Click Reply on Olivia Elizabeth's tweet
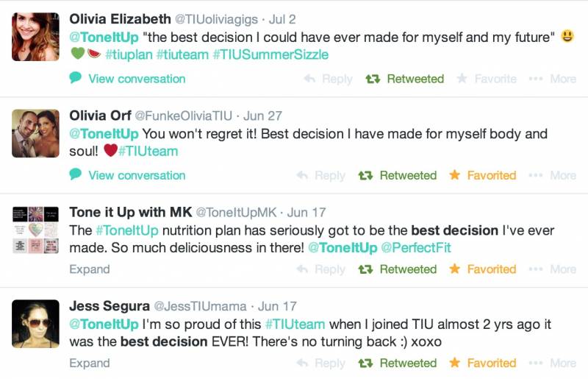Viewport: 588px width, 379px height. [x=328, y=79]
